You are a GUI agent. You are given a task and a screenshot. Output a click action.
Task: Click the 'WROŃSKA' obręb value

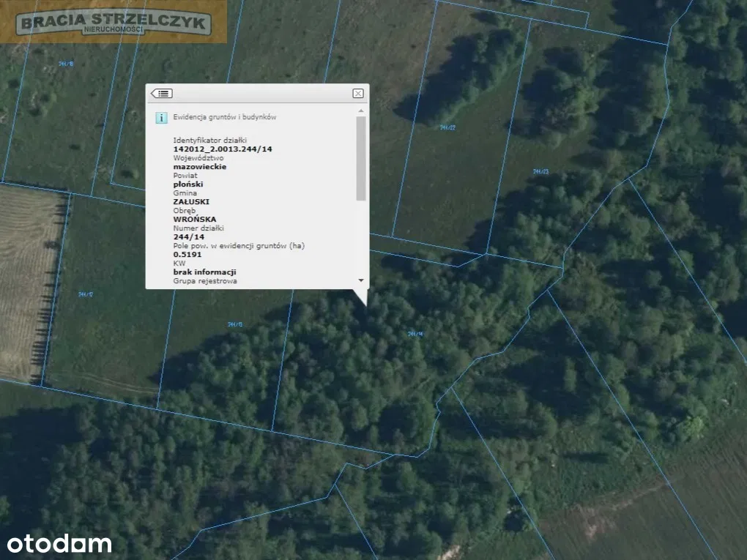coord(194,219)
